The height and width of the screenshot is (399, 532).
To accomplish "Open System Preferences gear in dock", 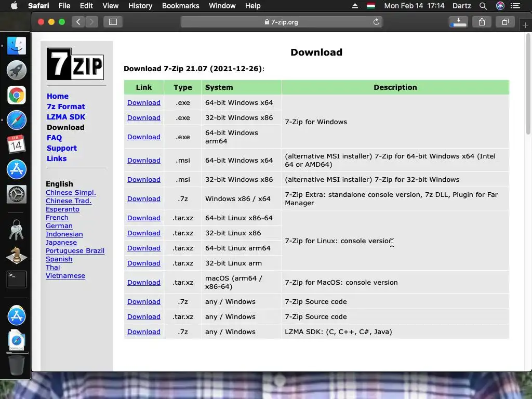I will tap(16, 194).
